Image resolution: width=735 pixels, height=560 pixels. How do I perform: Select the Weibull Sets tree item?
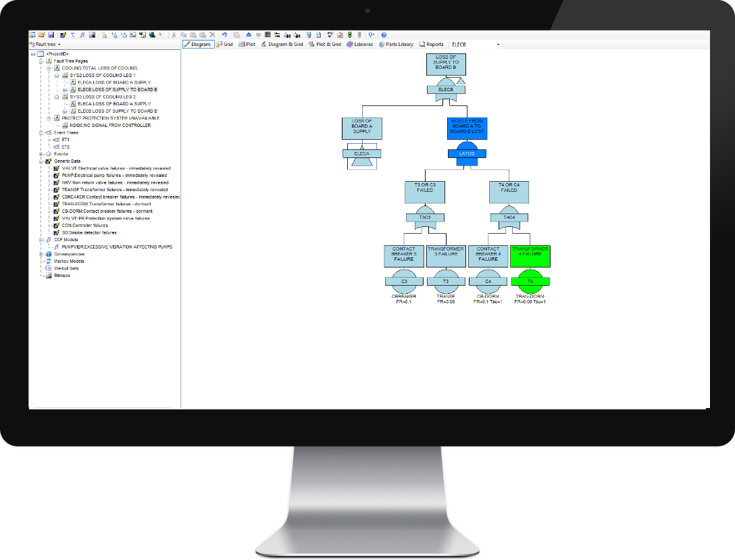66,269
